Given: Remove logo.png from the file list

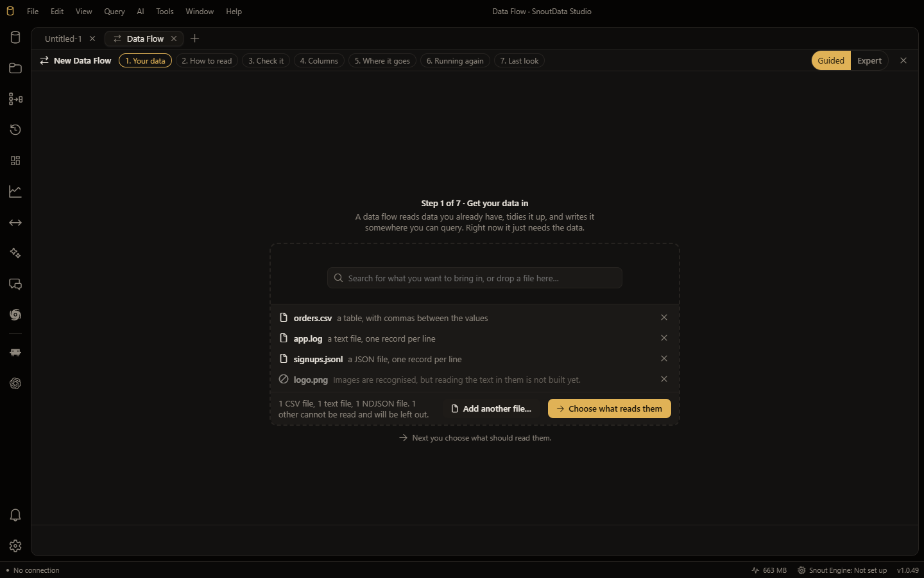Looking at the screenshot, I should coord(664,379).
